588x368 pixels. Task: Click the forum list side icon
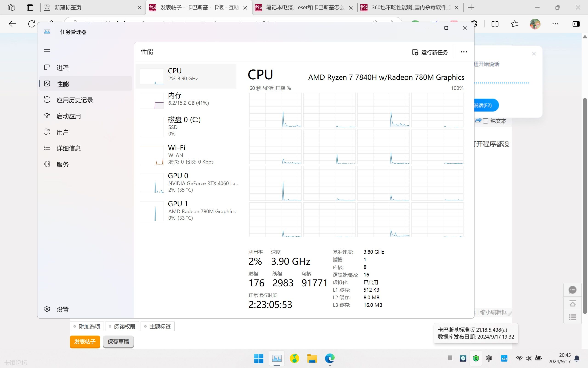coord(572,317)
